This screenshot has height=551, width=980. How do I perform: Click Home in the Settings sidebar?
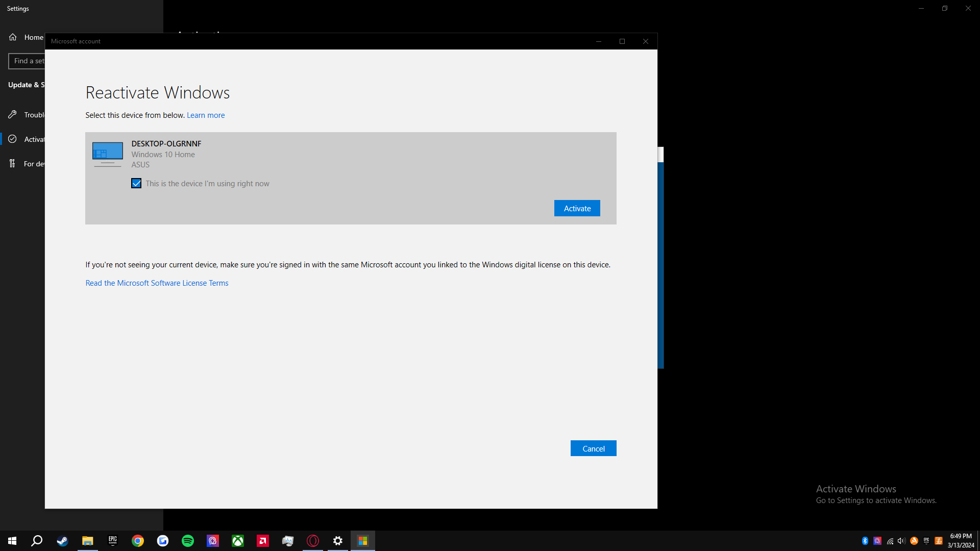pyautogui.click(x=34, y=37)
